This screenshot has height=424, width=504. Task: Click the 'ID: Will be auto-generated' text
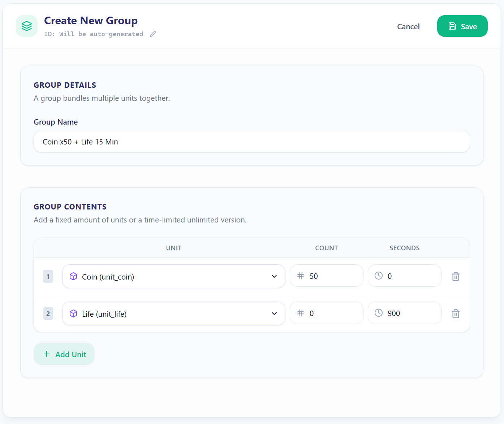pos(94,34)
